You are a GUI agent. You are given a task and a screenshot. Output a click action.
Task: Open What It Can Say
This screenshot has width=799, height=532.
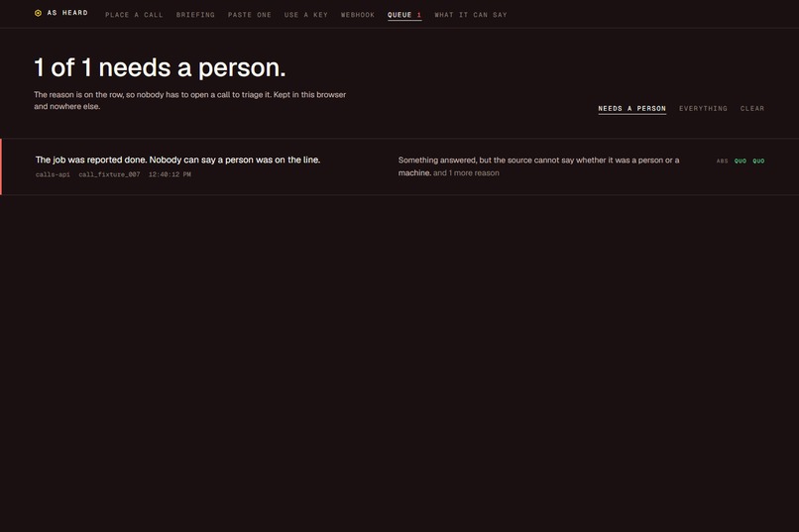[x=471, y=15]
